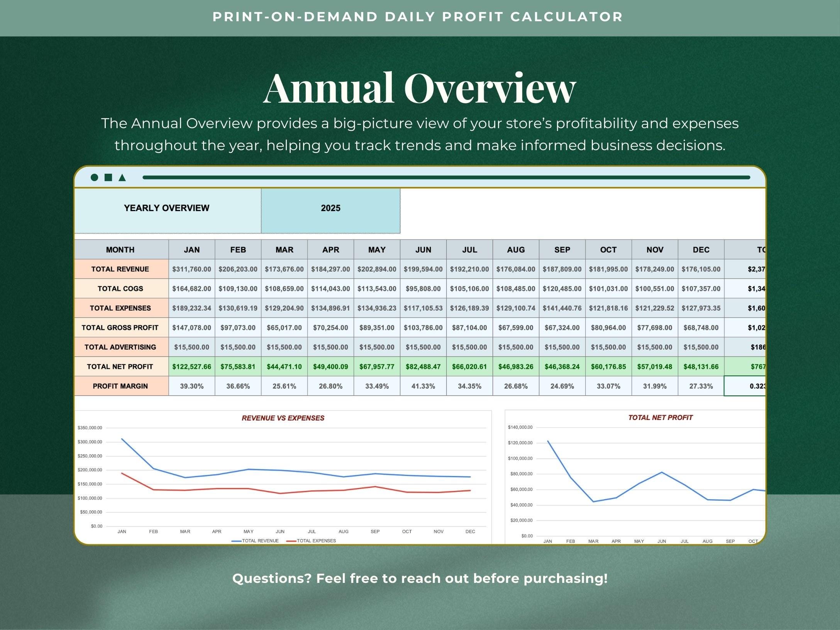Select the TOTAL COGS row label
The width and height of the screenshot is (840, 630).
click(121, 288)
